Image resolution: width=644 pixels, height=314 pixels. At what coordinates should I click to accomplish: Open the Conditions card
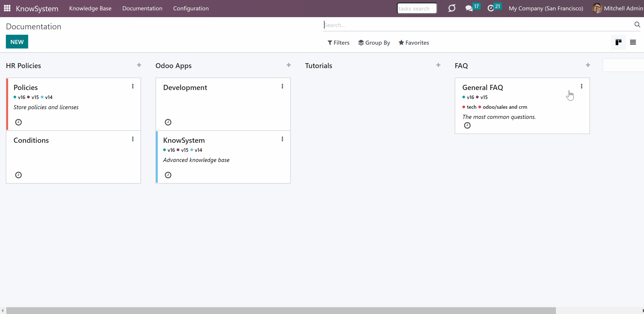pyautogui.click(x=73, y=157)
